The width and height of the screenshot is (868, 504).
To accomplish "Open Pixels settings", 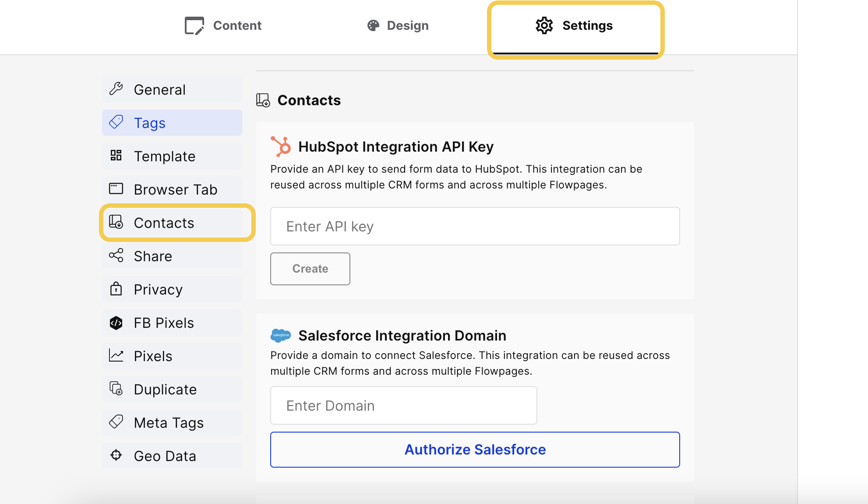I will coord(172,356).
